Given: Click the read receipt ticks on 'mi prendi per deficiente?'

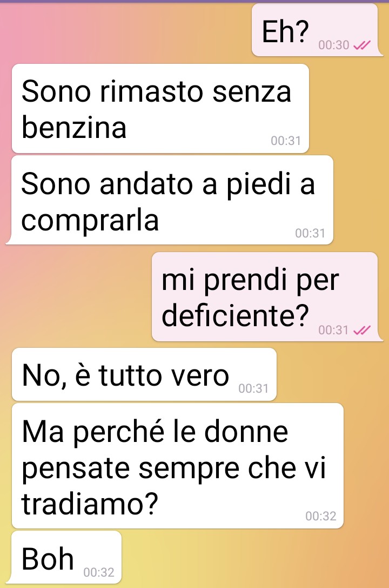Looking at the screenshot, I should (362, 330).
